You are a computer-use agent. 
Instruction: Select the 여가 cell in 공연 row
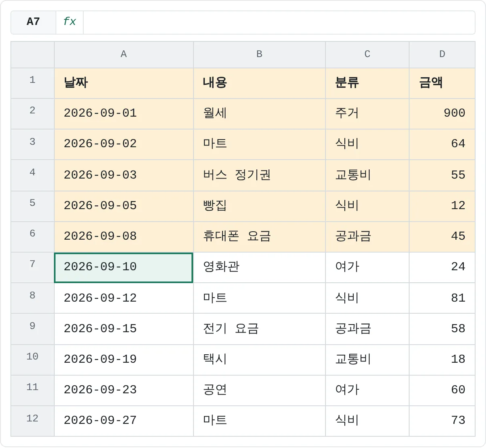click(x=367, y=390)
